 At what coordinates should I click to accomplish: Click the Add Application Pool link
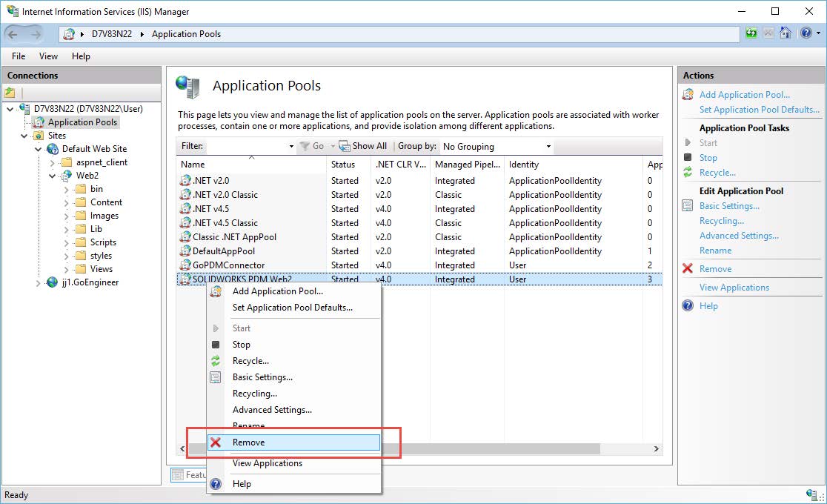coord(743,94)
